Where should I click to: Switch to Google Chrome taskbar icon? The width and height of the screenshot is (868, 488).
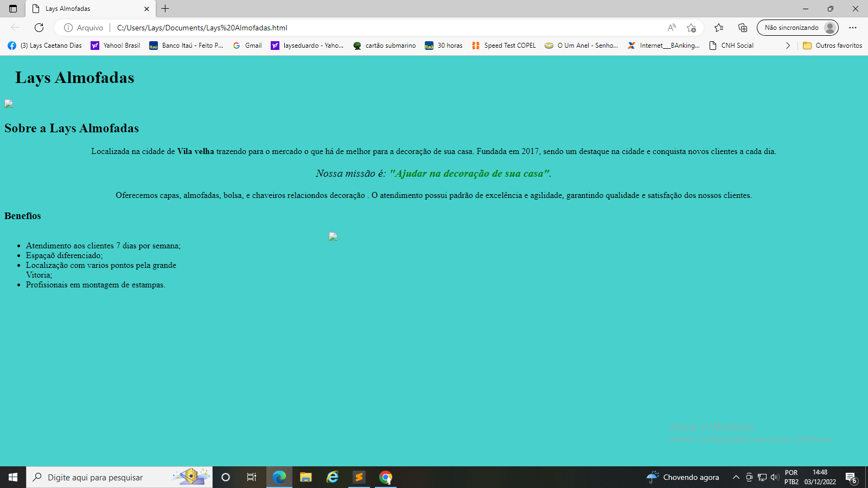pos(386,477)
